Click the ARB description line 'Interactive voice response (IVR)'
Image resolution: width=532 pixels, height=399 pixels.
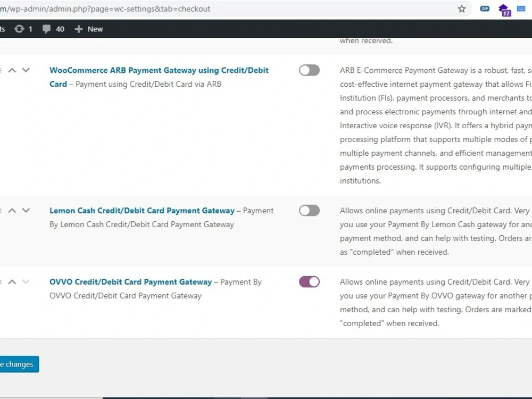pyautogui.click(x=396, y=126)
